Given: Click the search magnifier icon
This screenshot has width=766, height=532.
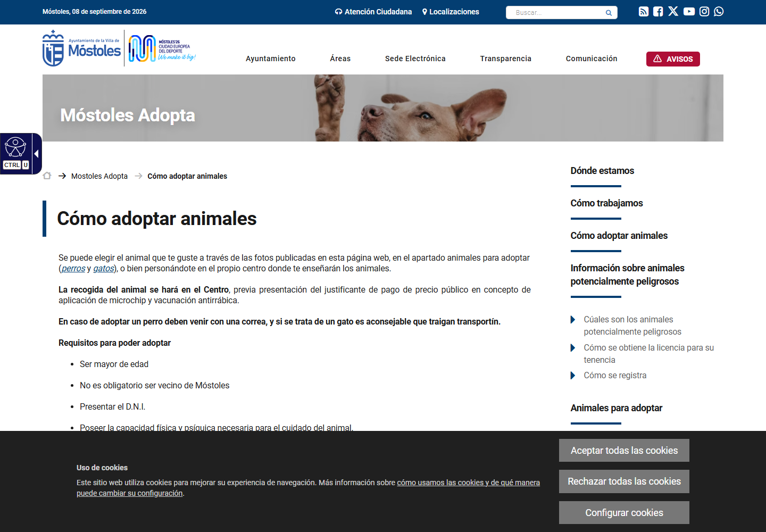Looking at the screenshot, I should coord(609,13).
